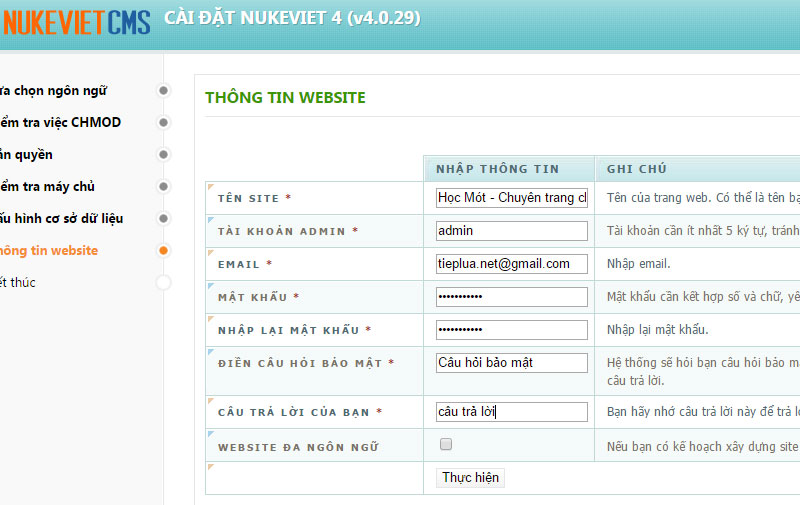The width and height of the screenshot is (800, 505).
Task: Click the 'THÔNG TIN WEBSITE' heading
Action: coord(285,97)
